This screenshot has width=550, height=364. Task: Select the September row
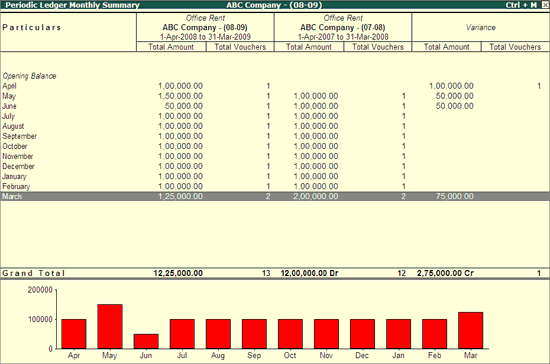(275, 136)
